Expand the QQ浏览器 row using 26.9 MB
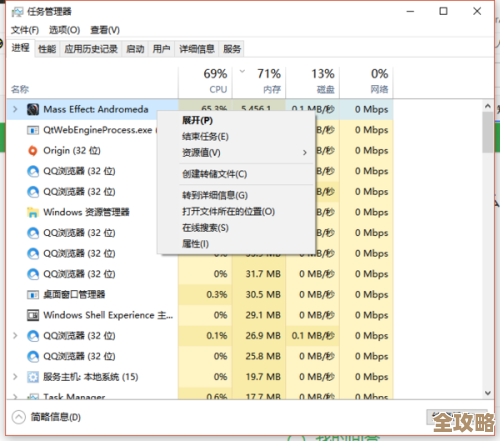 pos(15,336)
